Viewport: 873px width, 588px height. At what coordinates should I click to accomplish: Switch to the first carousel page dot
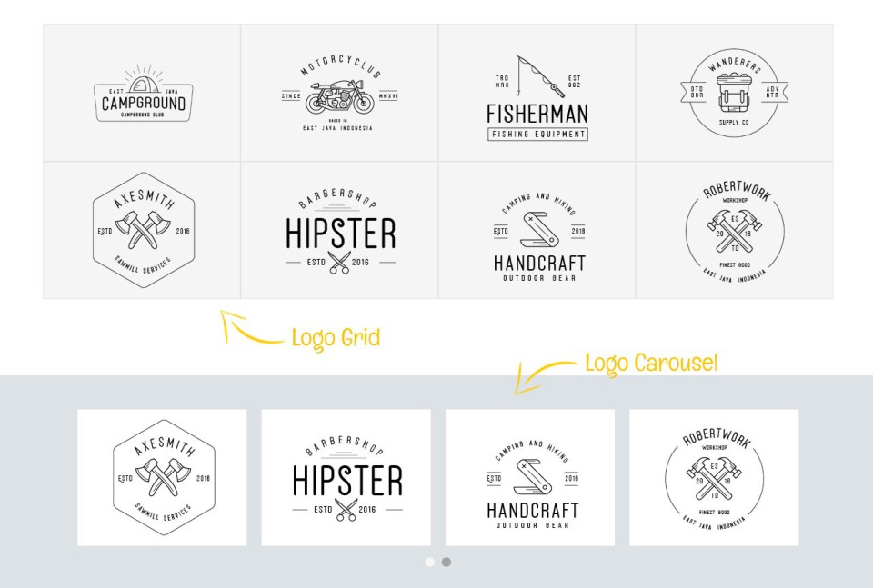pos(430,562)
